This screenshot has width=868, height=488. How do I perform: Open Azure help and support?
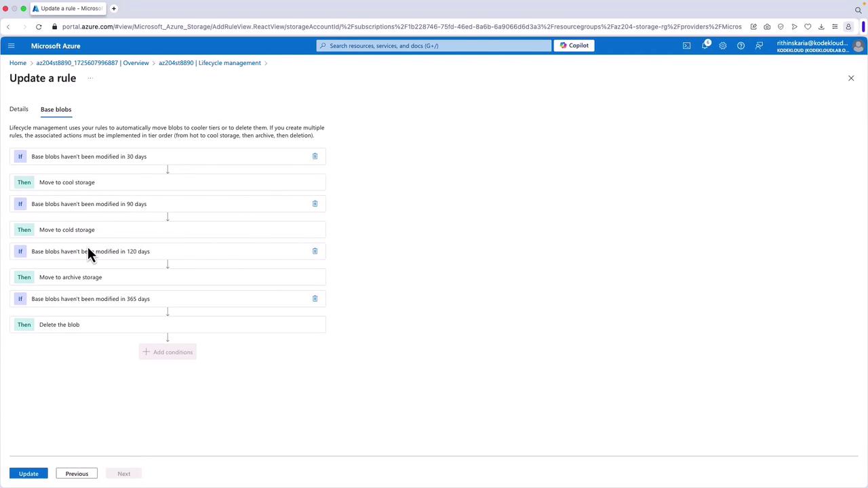741,46
